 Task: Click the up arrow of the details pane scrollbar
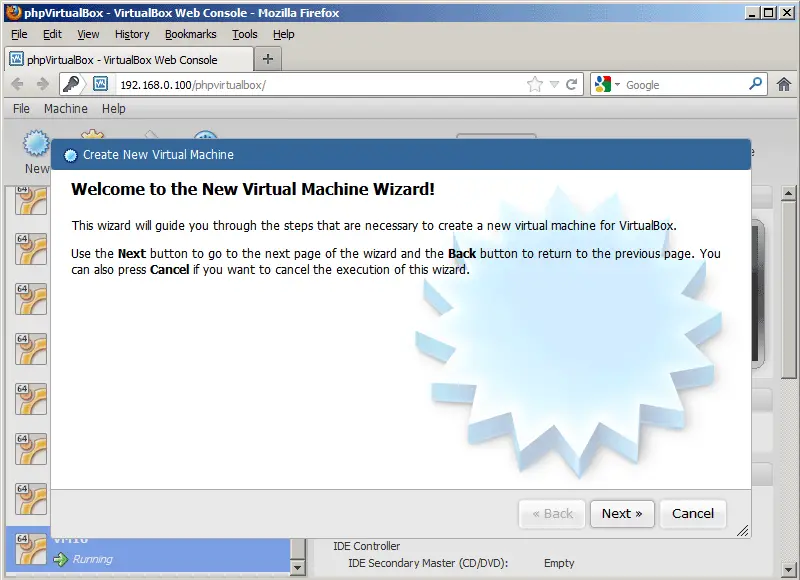coord(788,193)
